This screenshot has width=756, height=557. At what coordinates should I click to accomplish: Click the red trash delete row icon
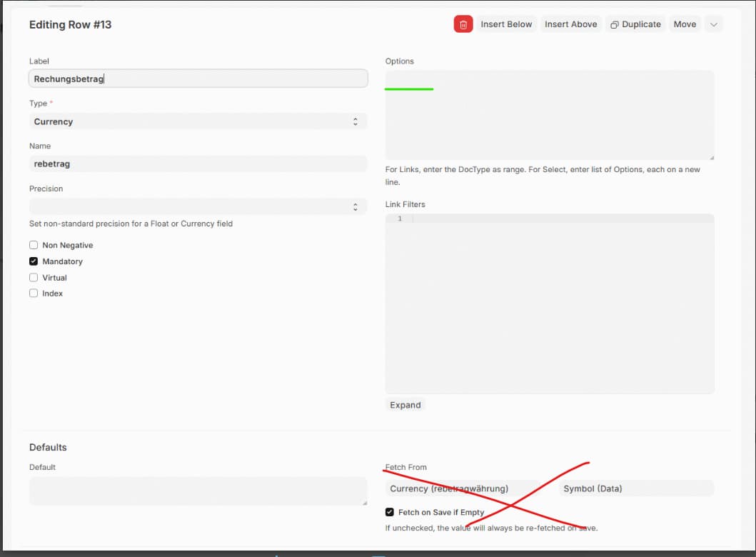[463, 24]
